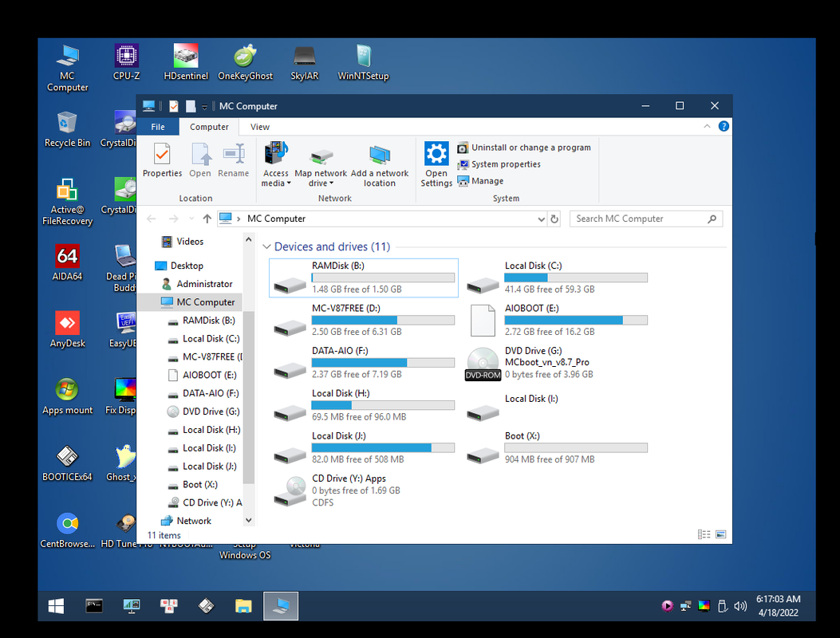The width and height of the screenshot is (840, 638).
Task: Select CD Drive (Y:) Apps tile
Action: pos(364,490)
